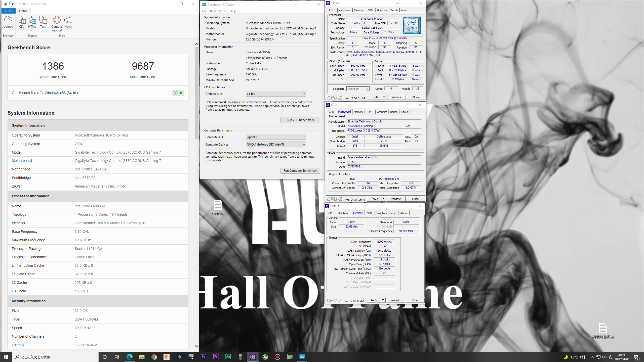Open the network icon in system tray
644x362 pixels.
598,357
